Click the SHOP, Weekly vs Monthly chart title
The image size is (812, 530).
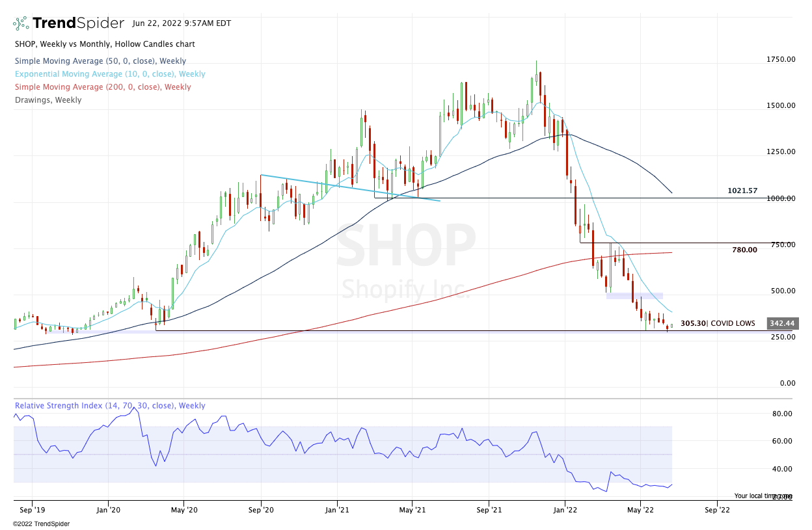coord(104,44)
